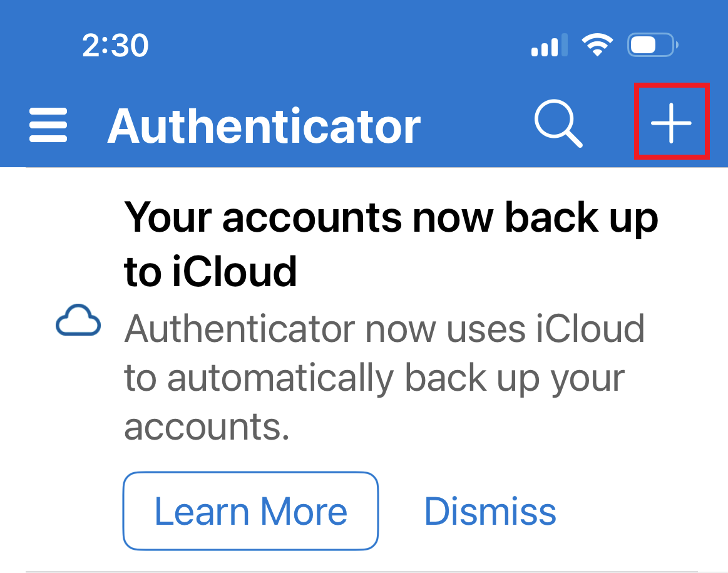Dismiss the iCloud backup notice
This screenshot has height=573, width=728.
pos(490,511)
